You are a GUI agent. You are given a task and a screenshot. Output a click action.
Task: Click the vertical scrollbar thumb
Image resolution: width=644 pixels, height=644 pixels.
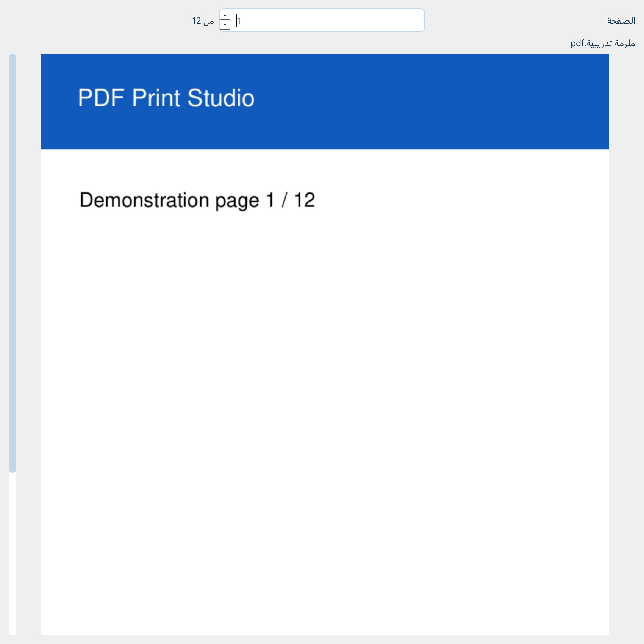[x=13, y=263]
